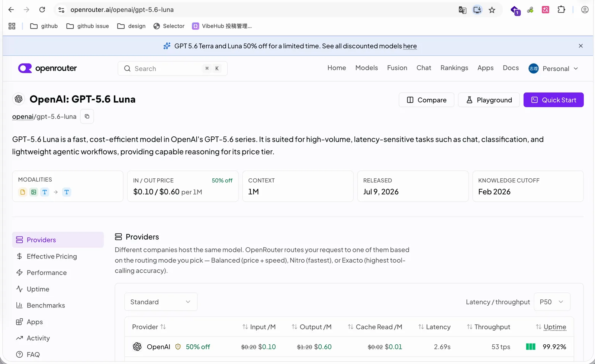Viewport: 595px width, 364px height.
Task: Click the file modality icon
Action: coord(23,192)
